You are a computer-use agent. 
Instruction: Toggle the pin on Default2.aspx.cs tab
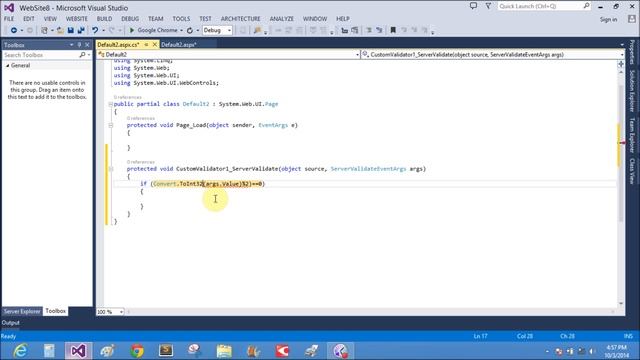tap(146, 44)
